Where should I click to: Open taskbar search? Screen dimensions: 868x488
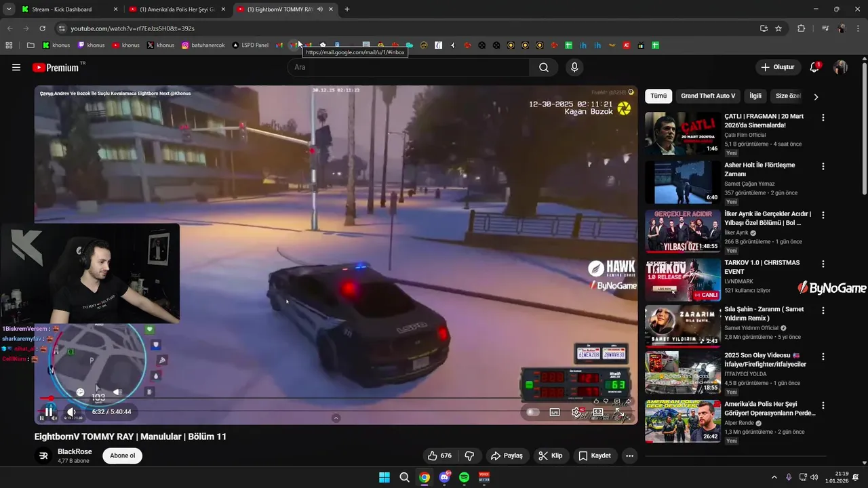tap(404, 477)
